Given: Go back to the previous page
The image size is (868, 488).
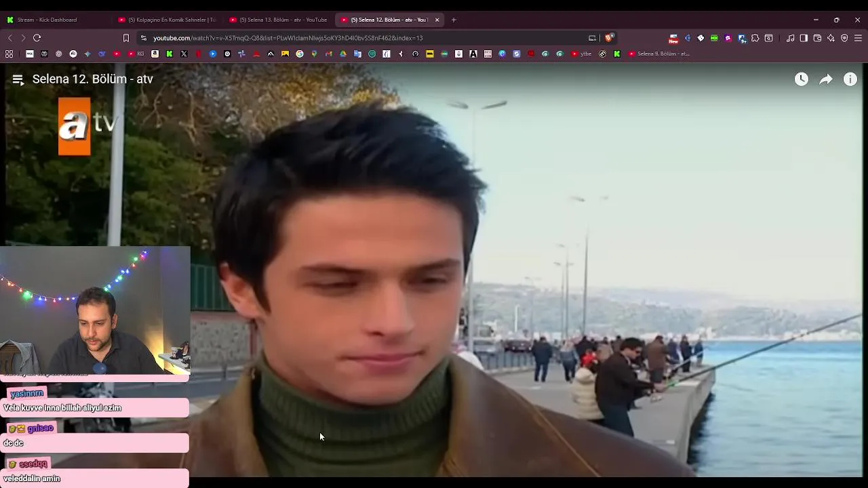Looking at the screenshot, I should coord(9,38).
